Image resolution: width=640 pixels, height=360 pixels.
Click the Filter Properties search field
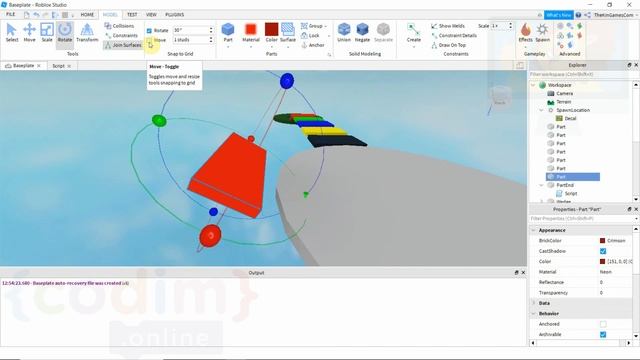(581, 219)
